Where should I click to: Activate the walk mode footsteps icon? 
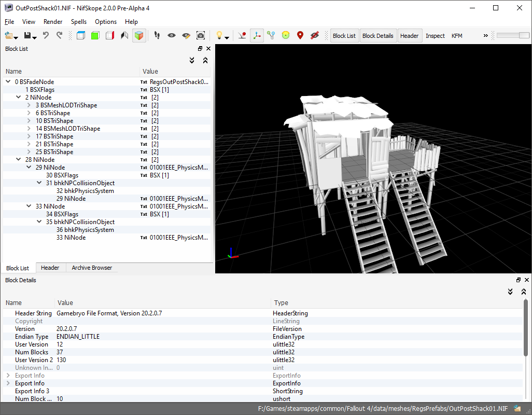pos(157,35)
